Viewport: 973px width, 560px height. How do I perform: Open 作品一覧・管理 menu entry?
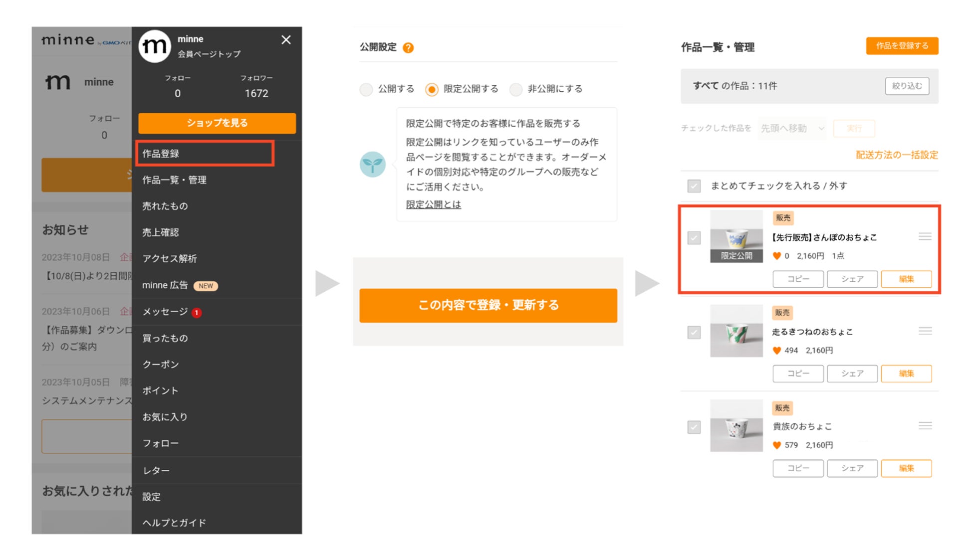(x=174, y=180)
